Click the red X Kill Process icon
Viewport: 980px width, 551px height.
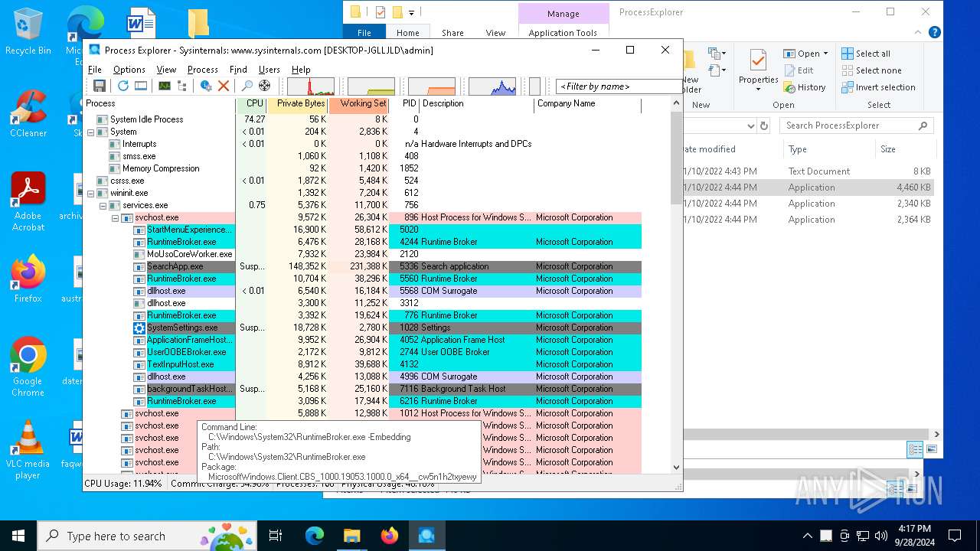[x=224, y=86]
